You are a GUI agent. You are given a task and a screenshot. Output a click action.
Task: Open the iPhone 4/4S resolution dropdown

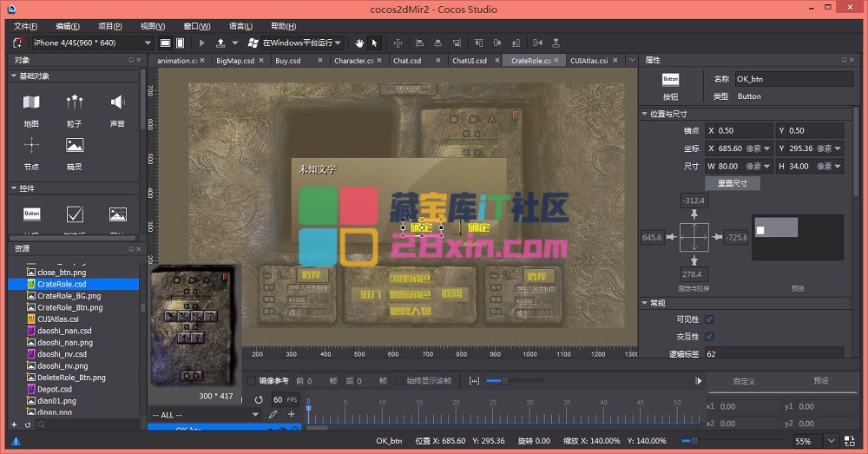[92, 43]
